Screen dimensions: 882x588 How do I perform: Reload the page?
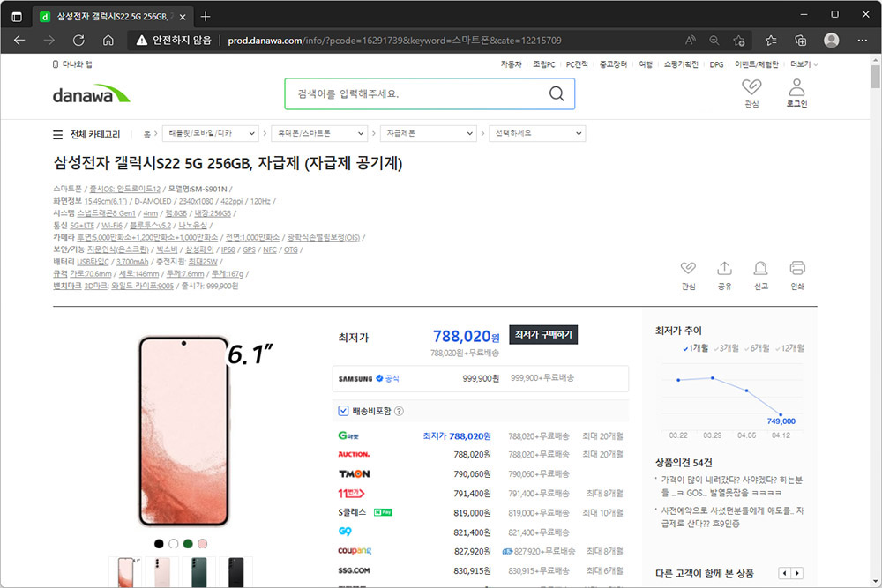pyautogui.click(x=78, y=41)
